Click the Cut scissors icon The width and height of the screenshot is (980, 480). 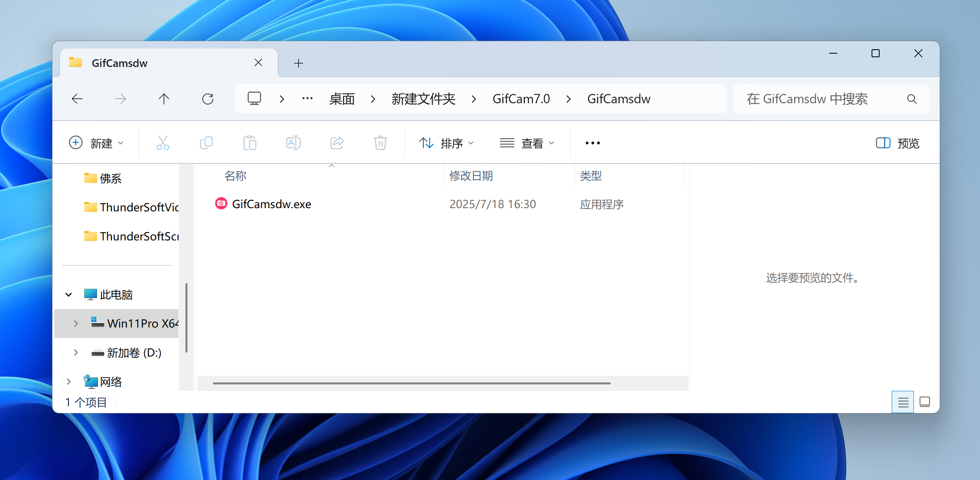pyautogui.click(x=162, y=143)
